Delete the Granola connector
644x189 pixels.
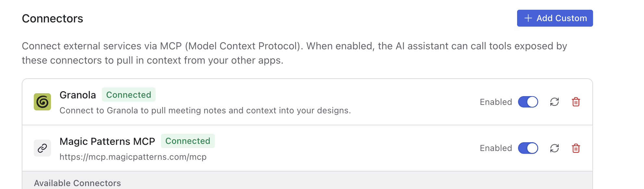(x=576, y=102)
